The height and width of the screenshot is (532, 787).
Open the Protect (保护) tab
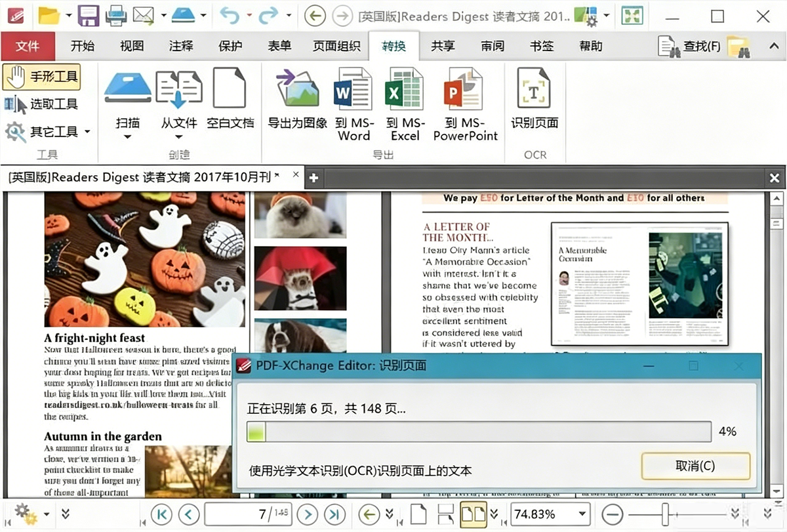click(x=230, y=46)
